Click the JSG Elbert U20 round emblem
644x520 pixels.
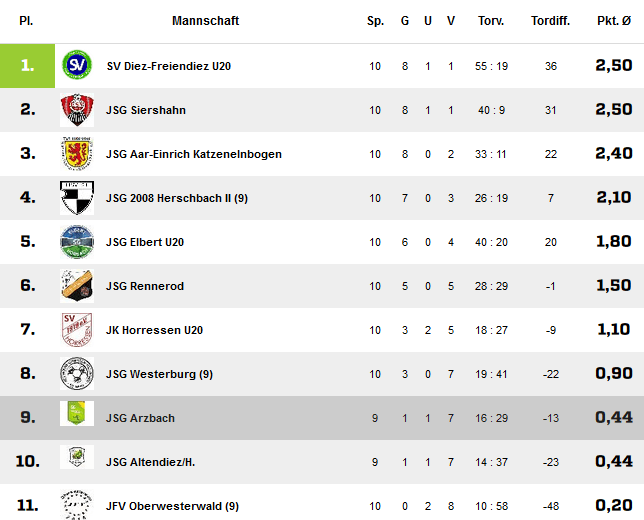(77, 242)
